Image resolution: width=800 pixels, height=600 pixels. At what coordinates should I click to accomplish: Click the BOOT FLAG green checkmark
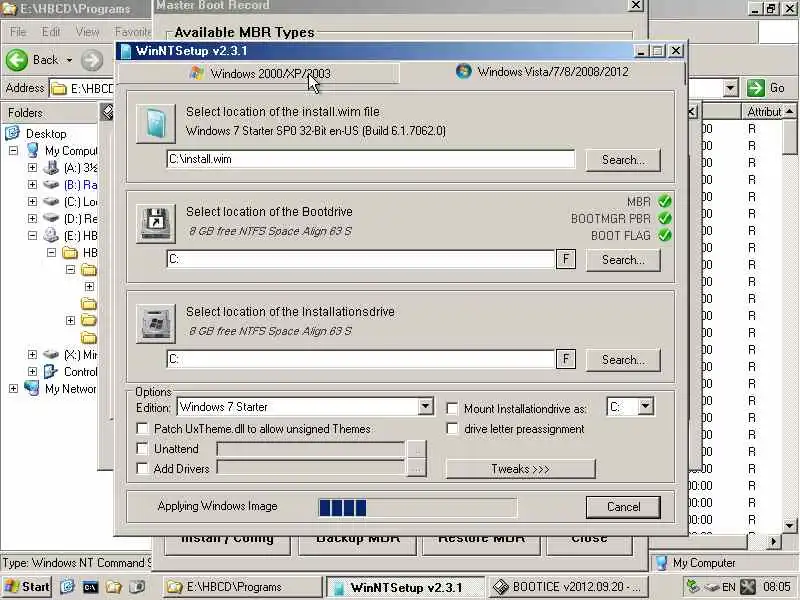664,236
